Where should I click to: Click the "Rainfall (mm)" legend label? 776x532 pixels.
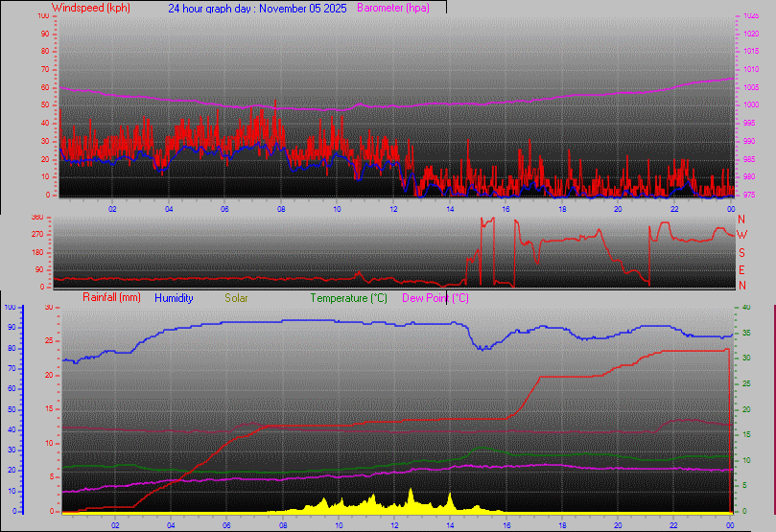pos(111,297)
